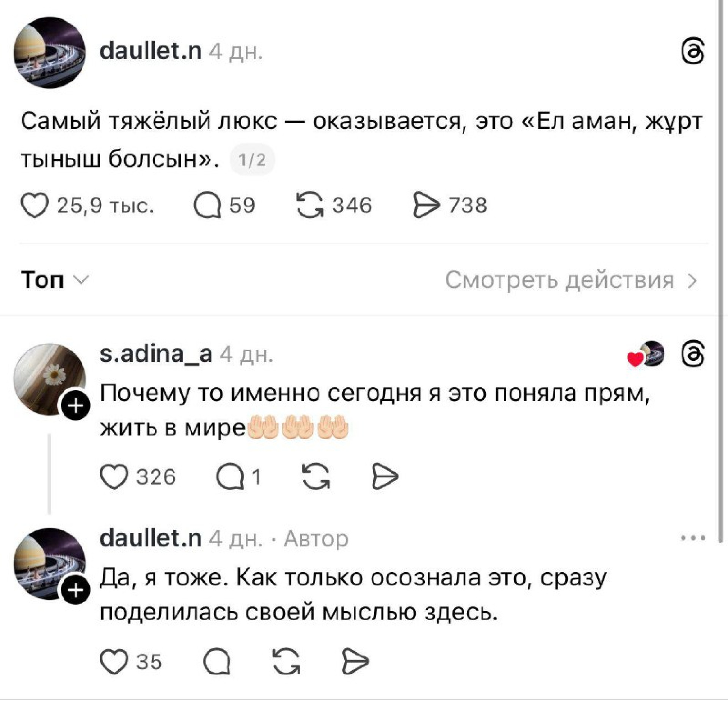The height and width of the screenshot is (701, 728).
Task: Follow s.adina_a via plus badge
Action: (76, 407)
